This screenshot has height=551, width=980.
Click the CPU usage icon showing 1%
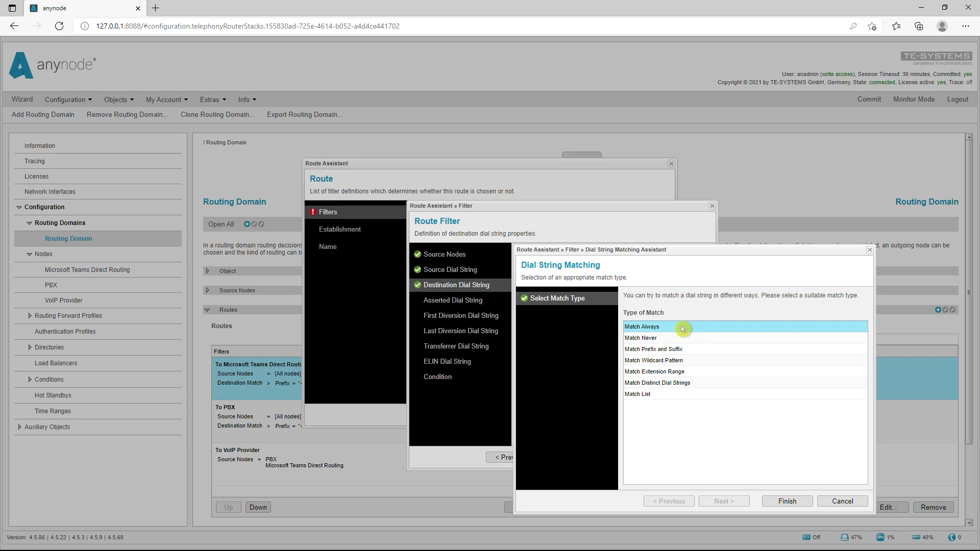(880, 537)
